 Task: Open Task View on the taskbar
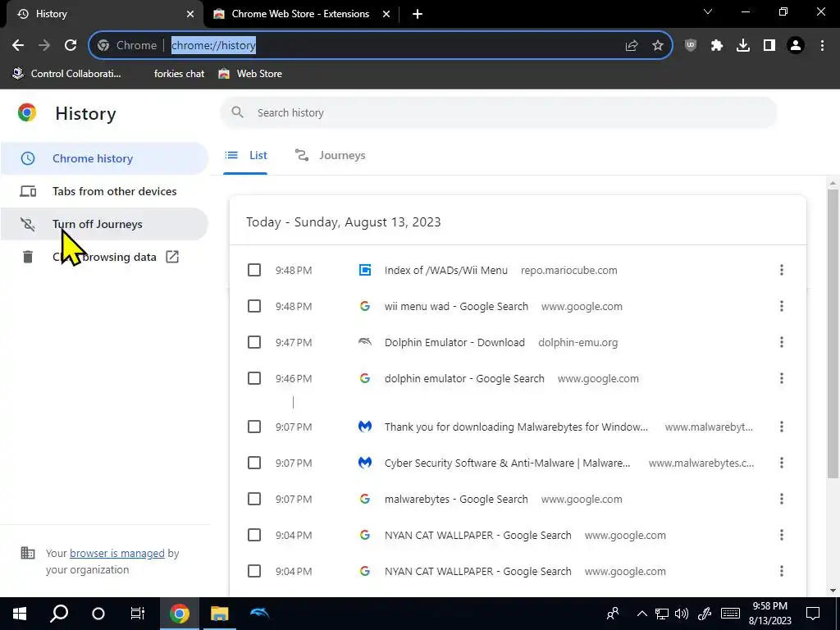138,614
